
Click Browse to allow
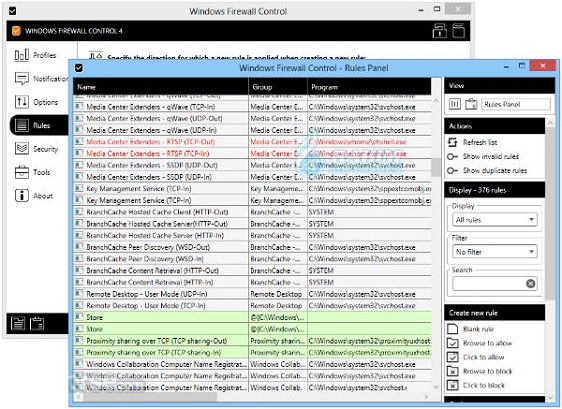[x=480, y=343]
